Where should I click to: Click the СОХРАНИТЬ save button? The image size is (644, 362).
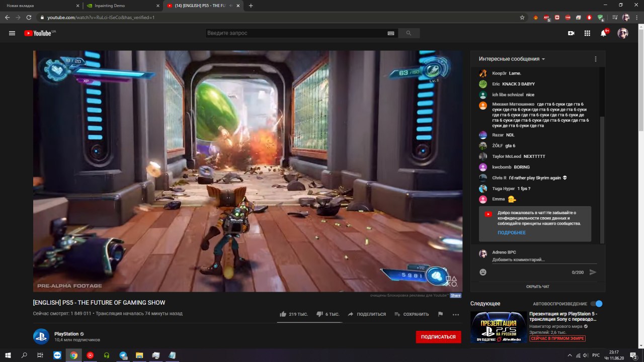click(412, 314)
